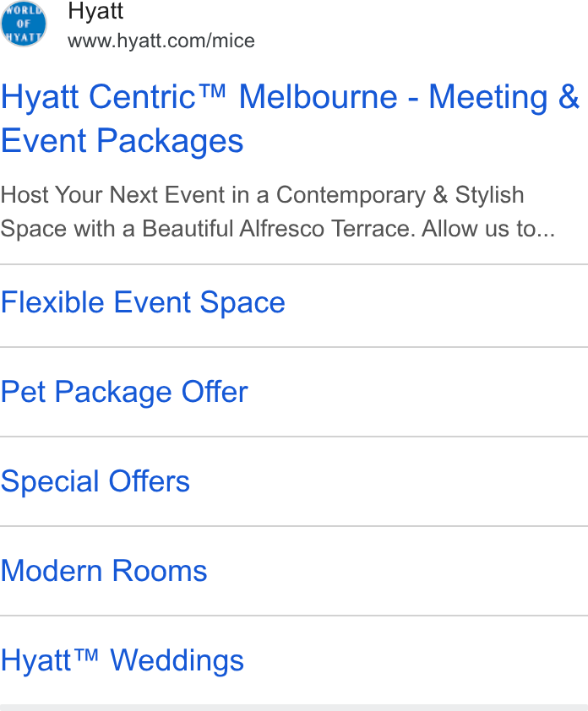
Task: Click the ad description about Alfresco Terrace
Action: click(x=278, y=211)
